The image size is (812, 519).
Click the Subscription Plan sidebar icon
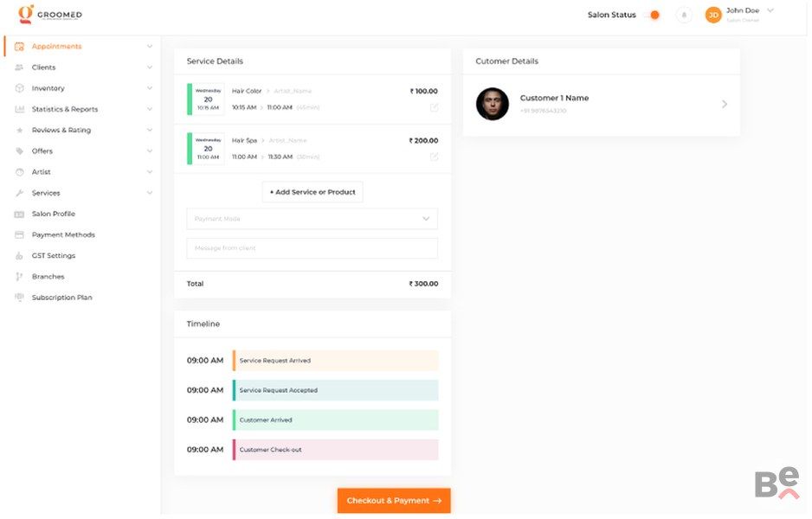coord(20,298)
